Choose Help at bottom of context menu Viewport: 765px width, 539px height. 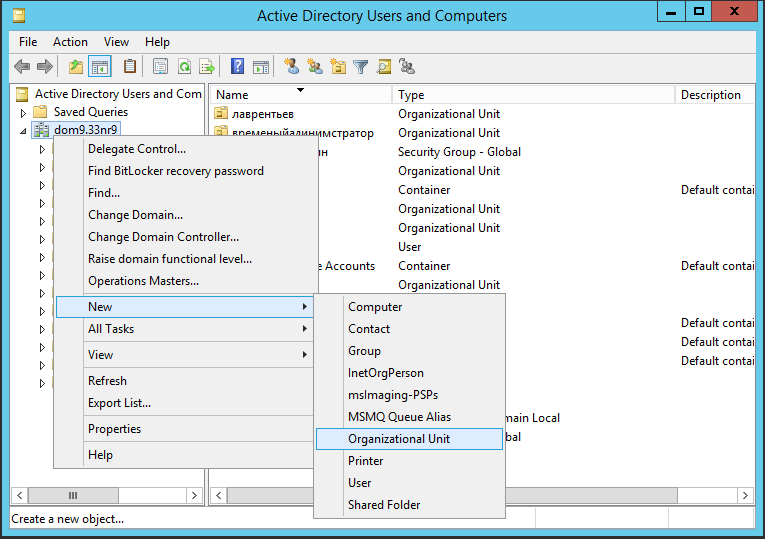[x=184, y=455]
